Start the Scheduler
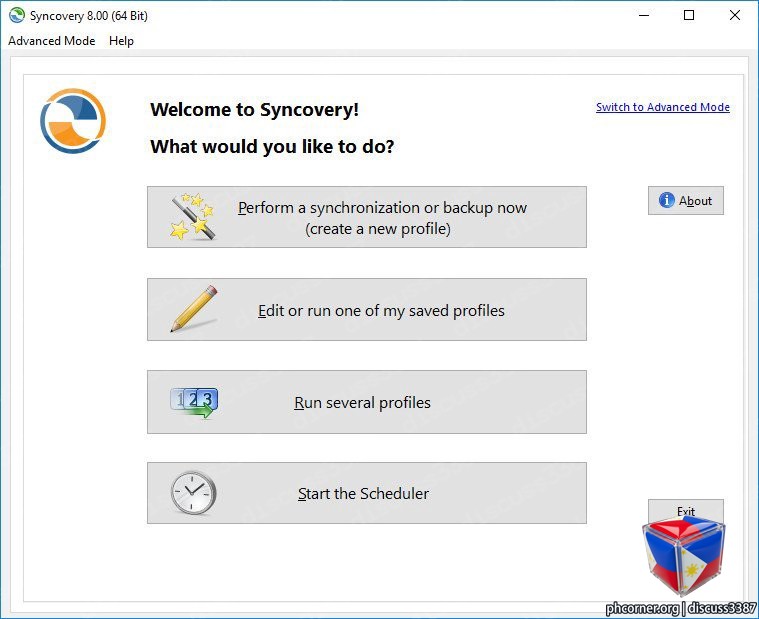759x619 pixels. pos(367,493)
